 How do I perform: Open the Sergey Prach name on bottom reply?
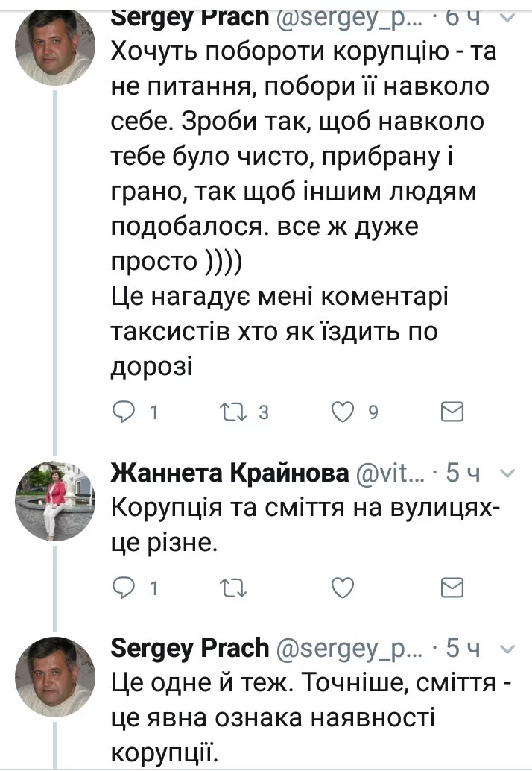point(189,648)
